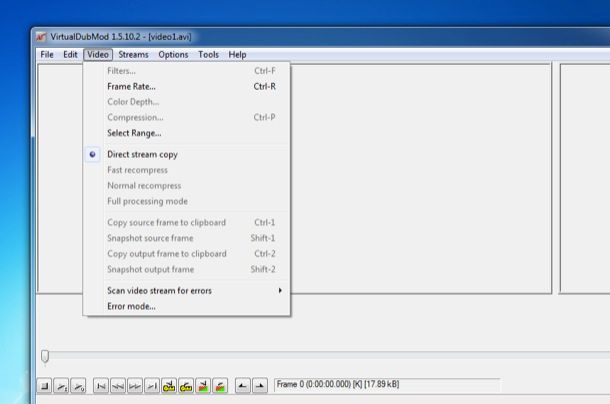Set the mark-out selection end icon

coord(260,386)
